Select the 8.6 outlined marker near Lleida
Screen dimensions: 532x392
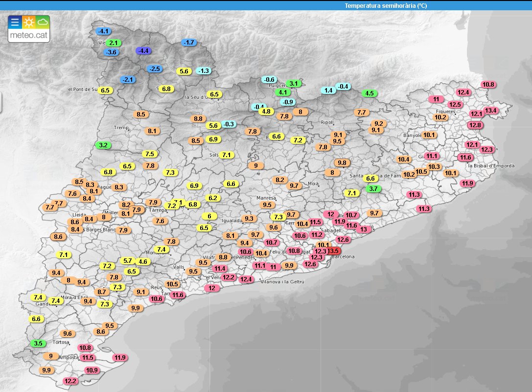(x=58, y=236)
